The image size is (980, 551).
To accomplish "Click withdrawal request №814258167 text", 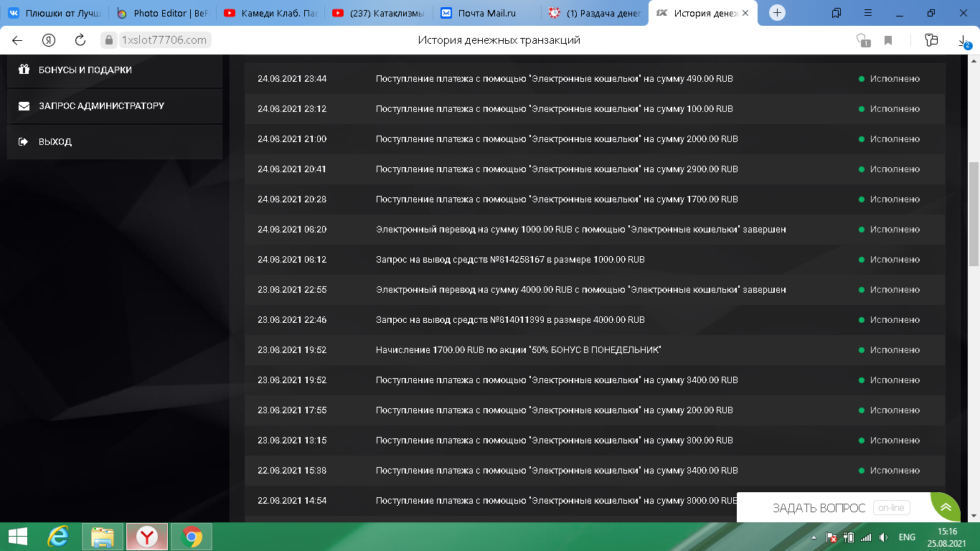I will point(510,260).
